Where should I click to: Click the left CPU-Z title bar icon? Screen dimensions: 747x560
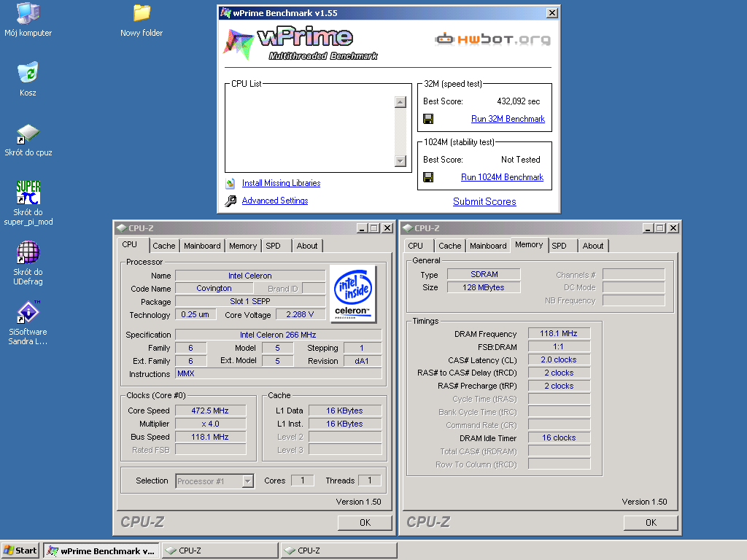point(122,228)
